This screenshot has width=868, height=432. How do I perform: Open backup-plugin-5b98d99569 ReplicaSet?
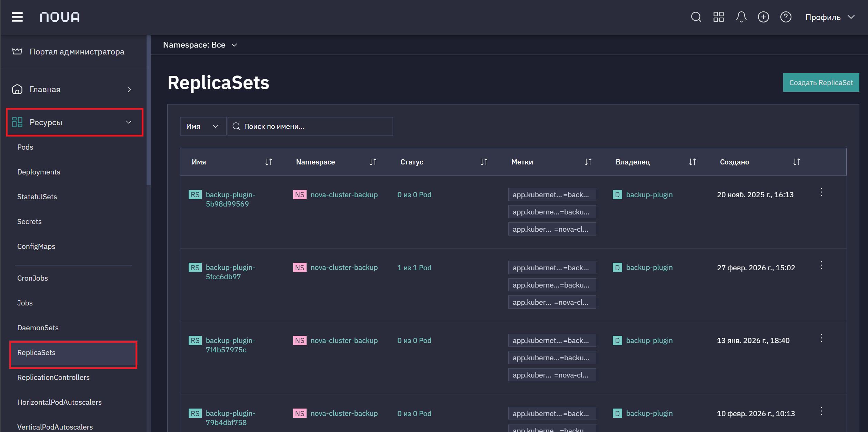click(230, 199)
